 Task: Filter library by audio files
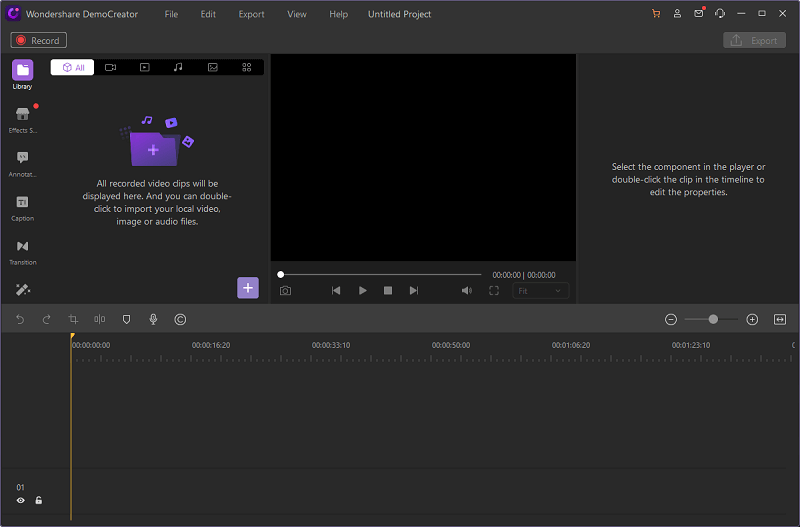tap(178, 67)
